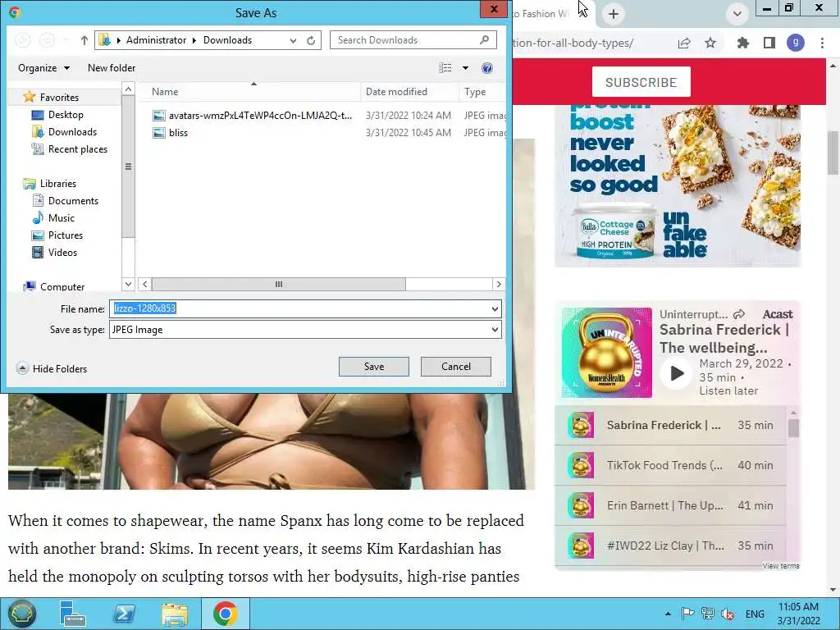Click New folder in the dialog toolbar
The width and height of the screenshot is (840, 630).
[x=112, y=68]
